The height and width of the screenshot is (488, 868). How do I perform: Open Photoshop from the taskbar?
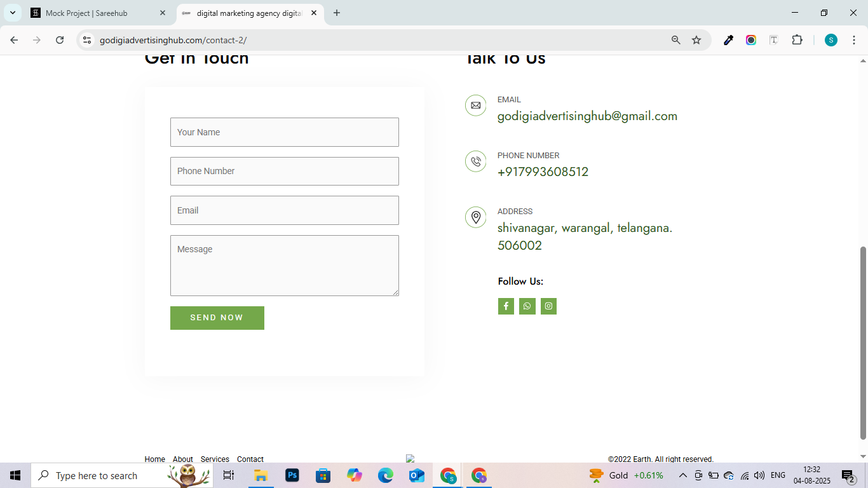(292, 475)
